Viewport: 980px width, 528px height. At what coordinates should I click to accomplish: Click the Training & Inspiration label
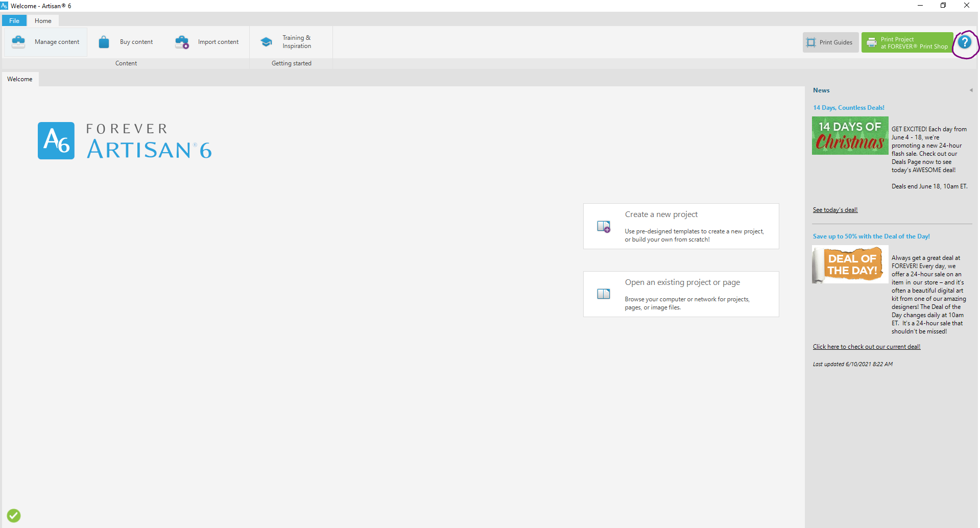[x=297, y=42]
